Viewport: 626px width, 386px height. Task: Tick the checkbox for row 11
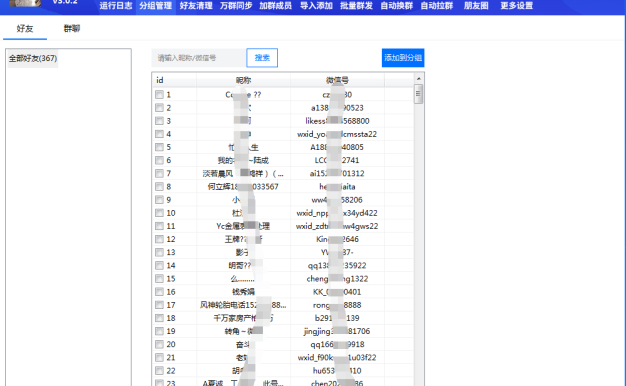point(159,226)
